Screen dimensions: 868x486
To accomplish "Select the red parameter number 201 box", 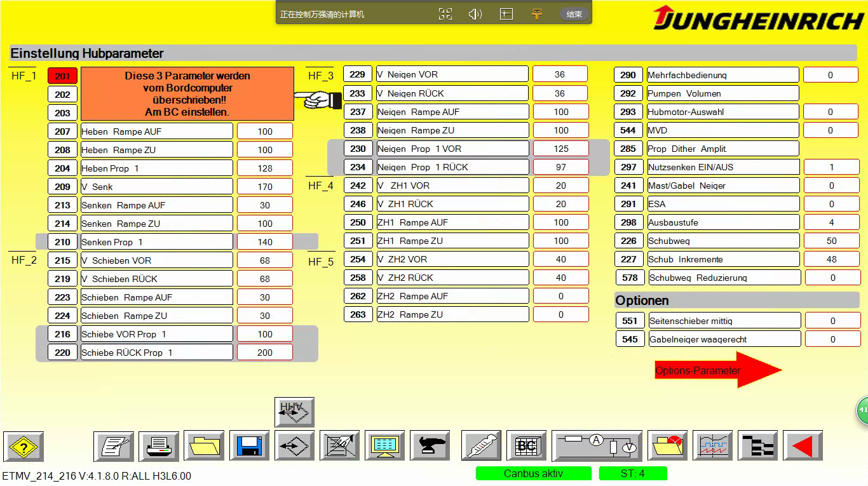I will click(x=62, y=76).
